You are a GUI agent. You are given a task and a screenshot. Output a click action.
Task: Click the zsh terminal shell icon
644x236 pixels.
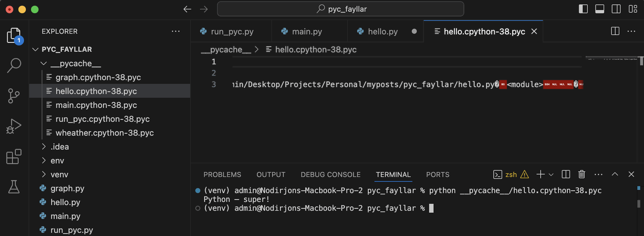(x=497, y=174)
